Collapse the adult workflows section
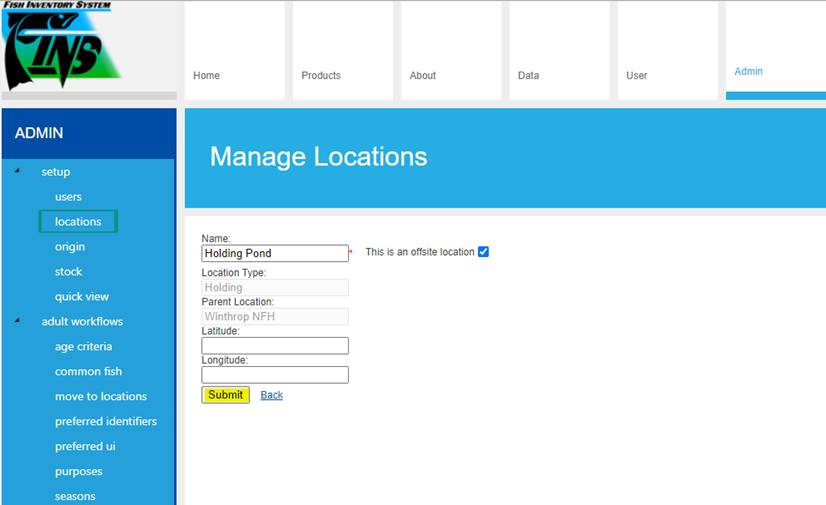 [18, 321]
